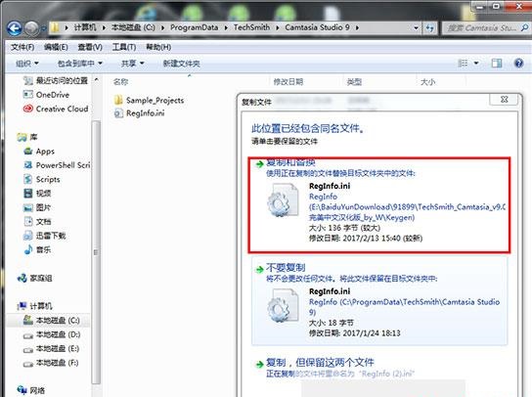The image size is (532, 397).
Task: Sort files by 类型 column header
Action: 354,82
